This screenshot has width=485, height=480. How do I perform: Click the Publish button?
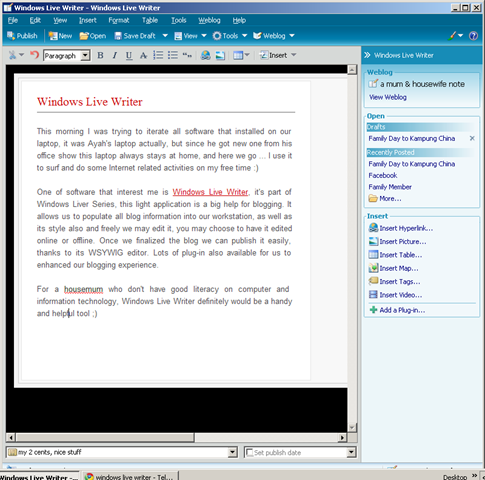pyautogui.click(x=22, y=36)
